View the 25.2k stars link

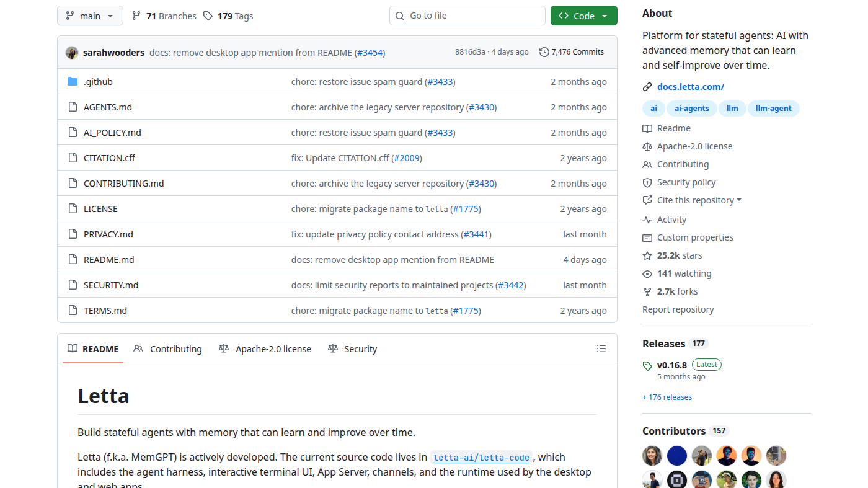pyautogui.click(x=672, y=255)
